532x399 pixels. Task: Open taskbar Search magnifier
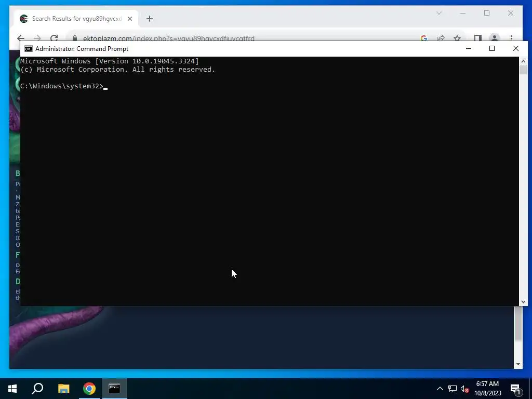pyautogui.click(x=37, y=389)
